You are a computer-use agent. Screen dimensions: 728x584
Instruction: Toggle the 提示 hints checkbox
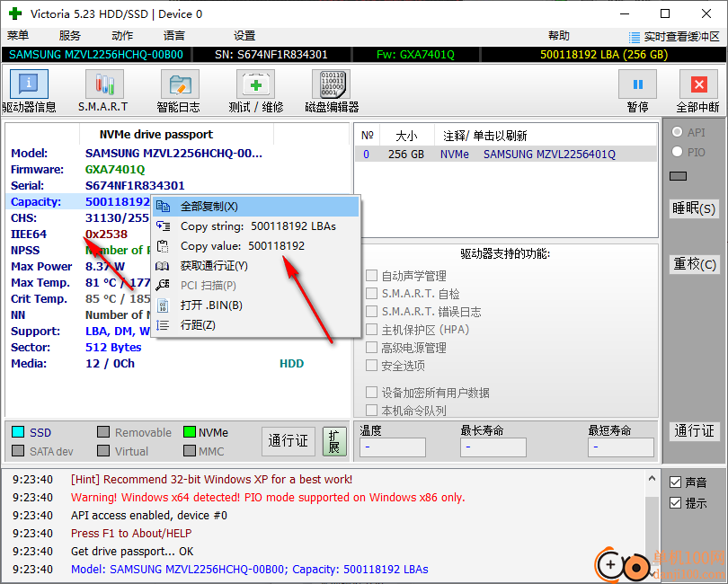(676, 503)
